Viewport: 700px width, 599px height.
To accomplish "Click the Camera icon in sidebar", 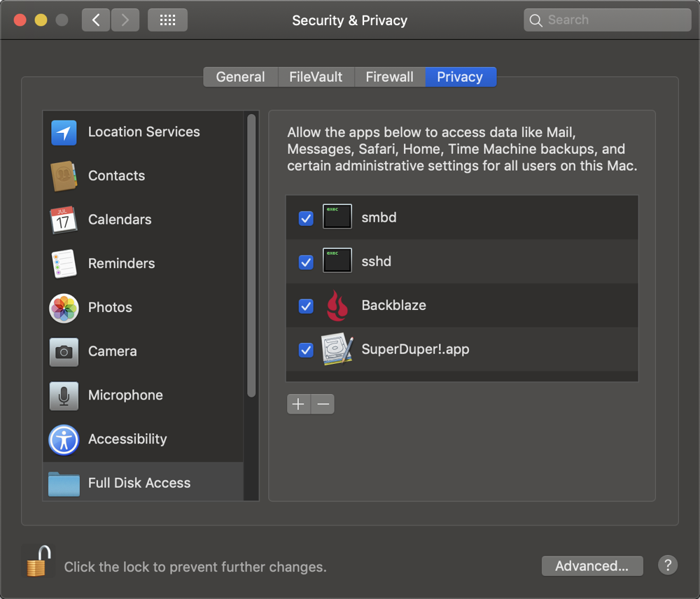I will (64, 352).
